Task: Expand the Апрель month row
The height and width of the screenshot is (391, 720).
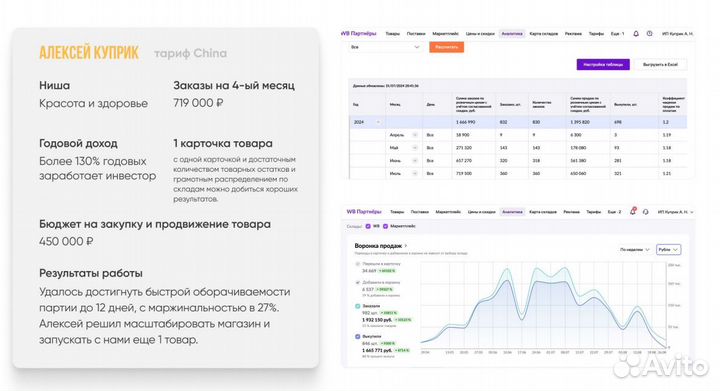Action: pos(415,135)
